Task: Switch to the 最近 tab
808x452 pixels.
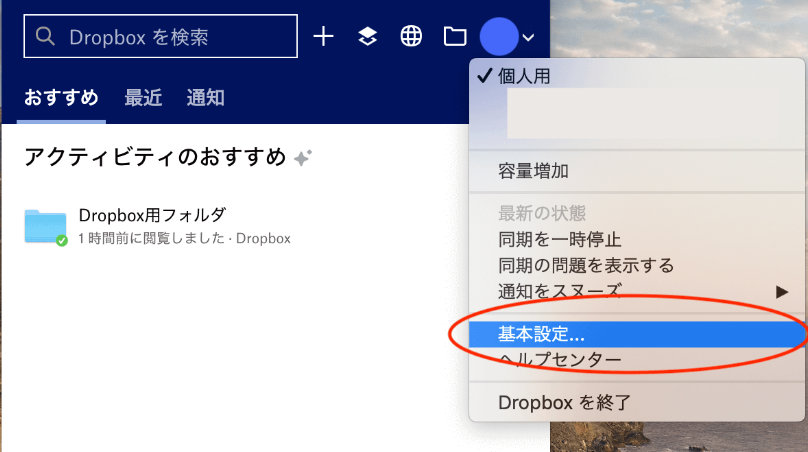Action: [143, 97]
